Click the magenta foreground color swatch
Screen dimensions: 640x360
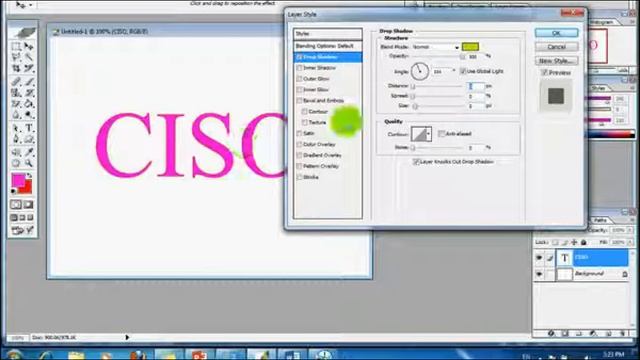[18, 180]
